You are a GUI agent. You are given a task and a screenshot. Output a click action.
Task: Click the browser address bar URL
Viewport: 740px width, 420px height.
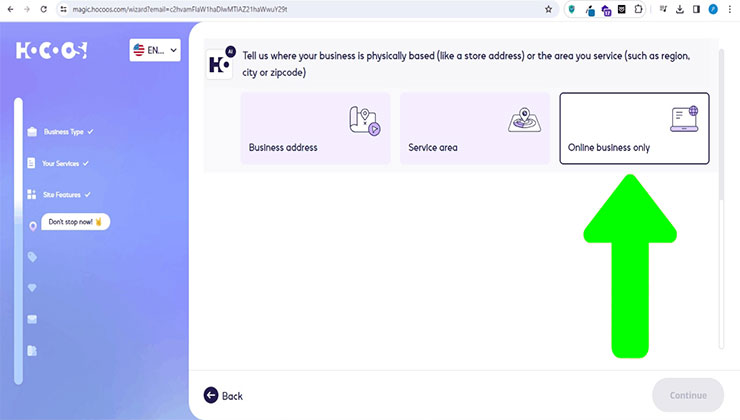point(179,9)
